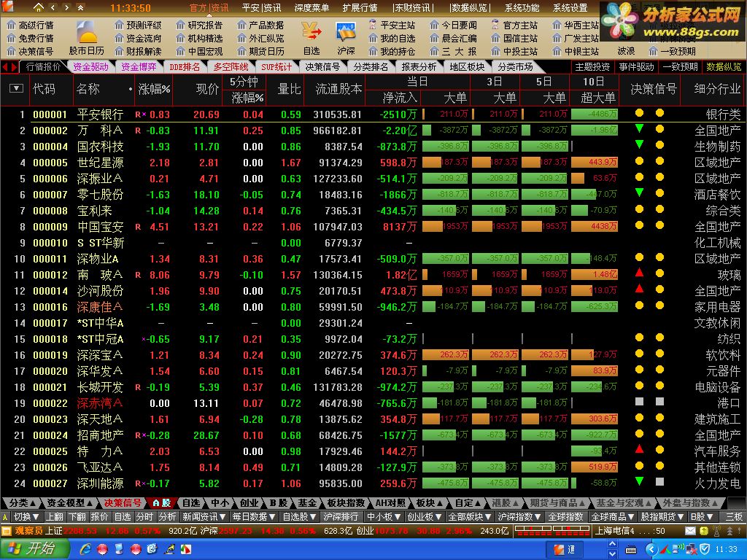Image resolution: width=747 pixels, height=560 pixels.
Task: Expand the 全部版块 dropdown
Action: [x=470, y=517]
